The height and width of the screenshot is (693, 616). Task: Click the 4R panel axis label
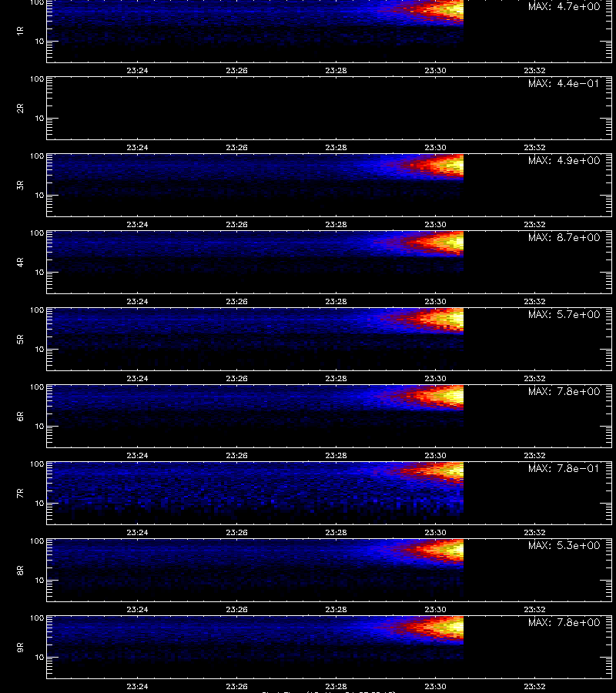(x=20, y=262)
